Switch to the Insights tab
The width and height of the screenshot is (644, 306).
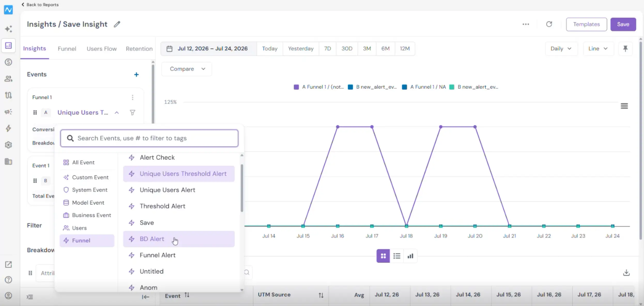point(35,49)
